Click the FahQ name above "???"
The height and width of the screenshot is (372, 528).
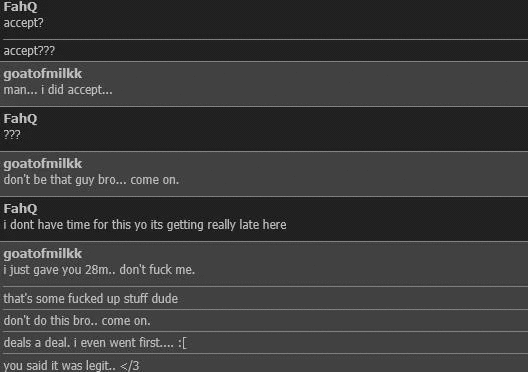(20, 119)
